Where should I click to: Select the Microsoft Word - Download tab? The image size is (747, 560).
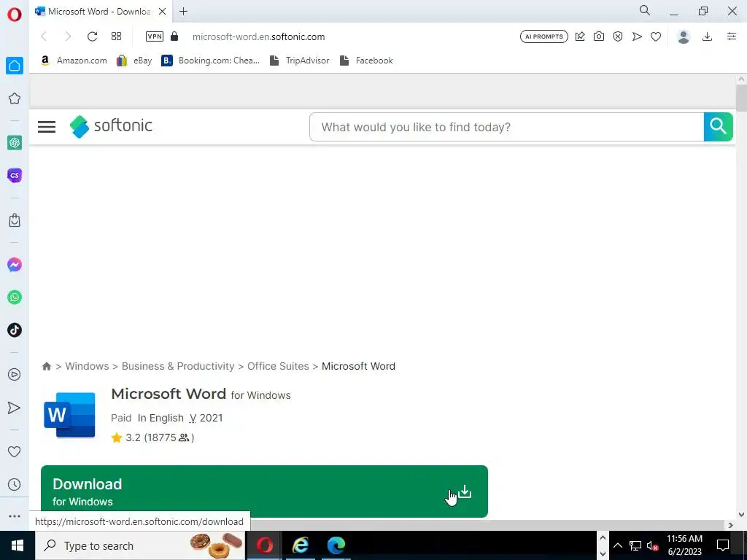tap(99, 12)
